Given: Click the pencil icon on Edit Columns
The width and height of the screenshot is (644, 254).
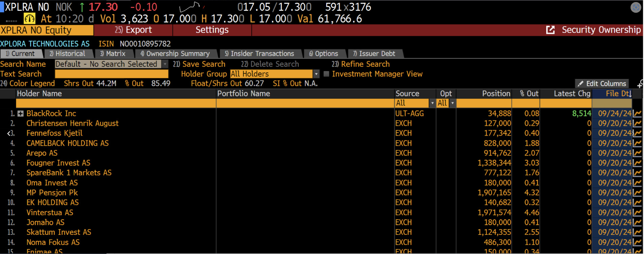Looking at the screenshot, I should coord(580,83).
